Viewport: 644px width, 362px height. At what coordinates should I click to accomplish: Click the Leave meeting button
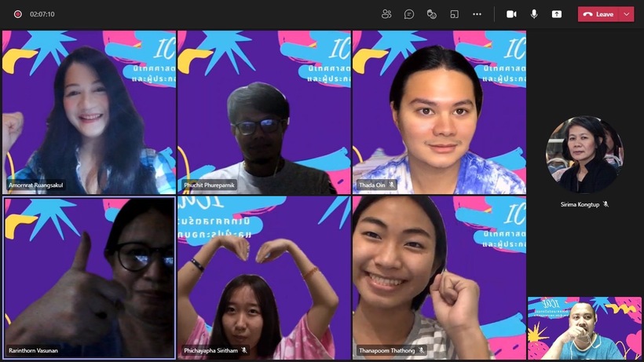(598, 14)
